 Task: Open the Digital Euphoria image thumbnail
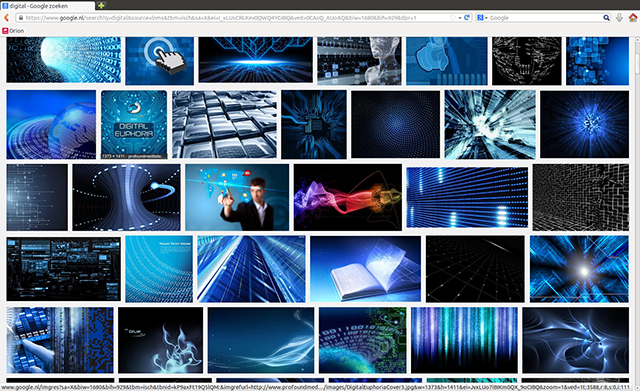tap(134, 124)
